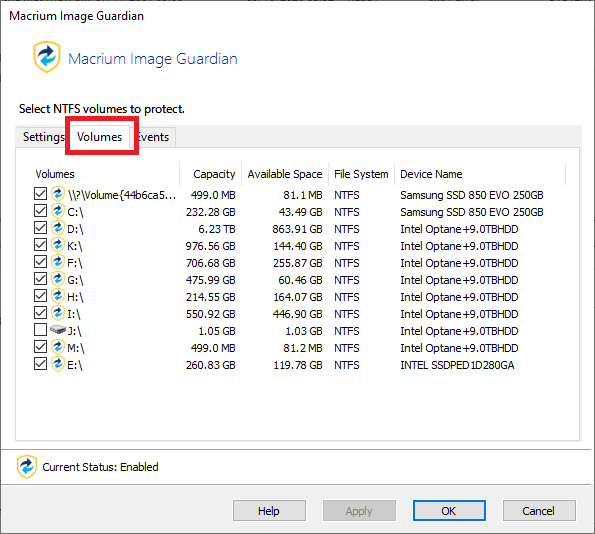Image resolution: width=595 pixels, height=534 pixels.
Task: Click the 81.2 MB available space value
Action: tap(303, 348)
